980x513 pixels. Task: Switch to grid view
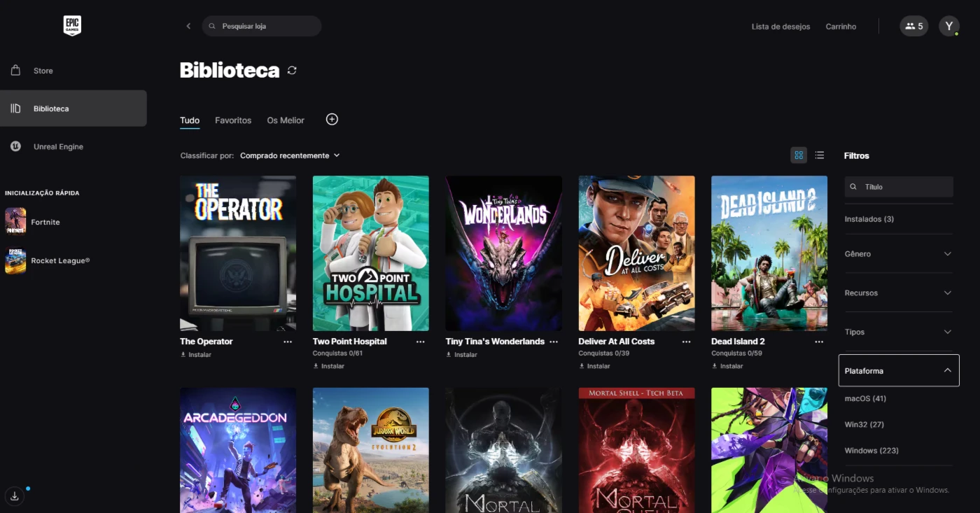799,155
